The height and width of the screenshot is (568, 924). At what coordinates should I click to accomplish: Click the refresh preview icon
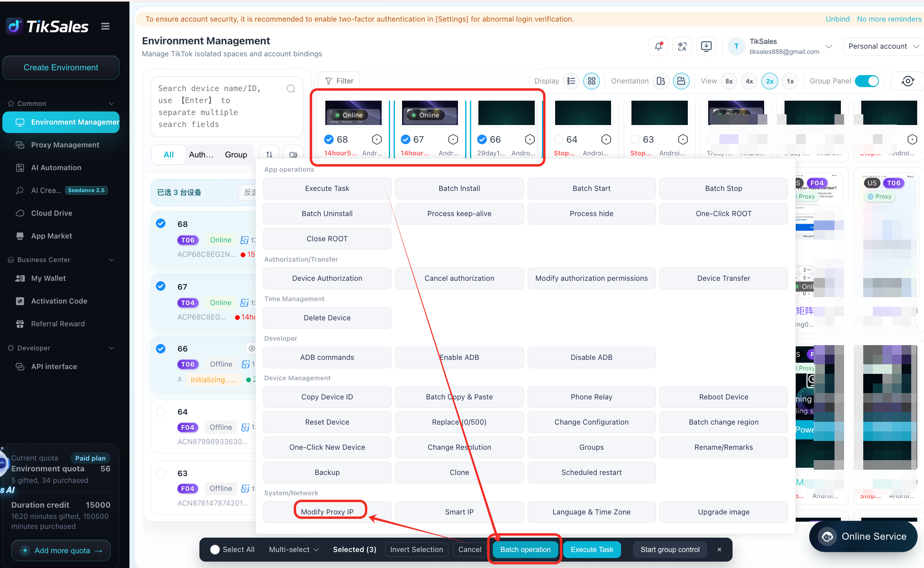tap(908, 81)
